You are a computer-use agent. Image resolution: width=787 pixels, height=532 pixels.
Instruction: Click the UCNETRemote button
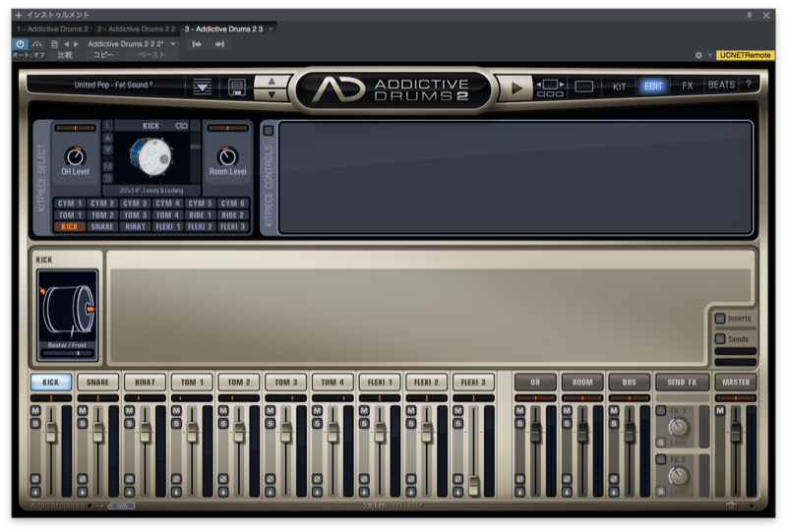point(745,55)
